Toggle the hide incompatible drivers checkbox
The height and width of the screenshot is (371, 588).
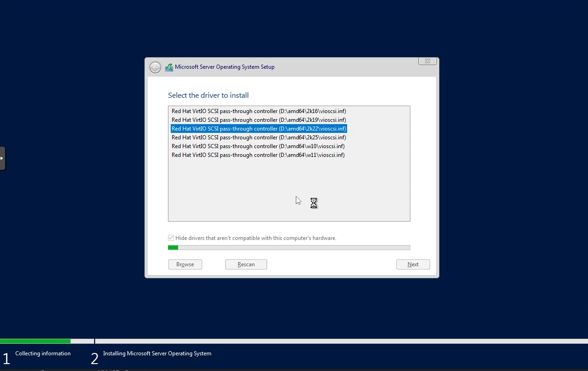click(x=171, y=238)
